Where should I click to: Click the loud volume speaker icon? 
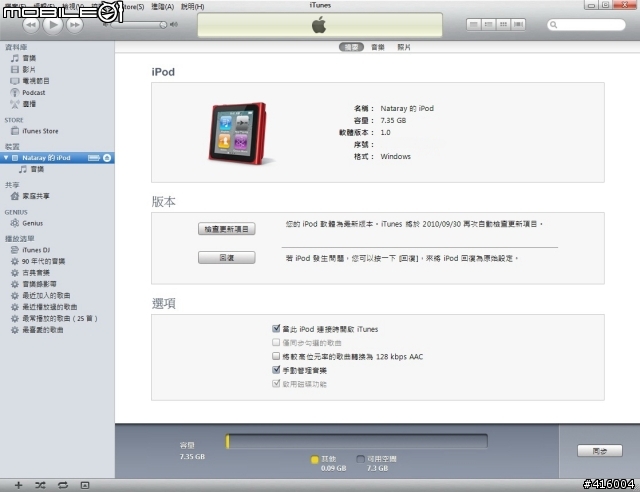click(x=174, y=24)
